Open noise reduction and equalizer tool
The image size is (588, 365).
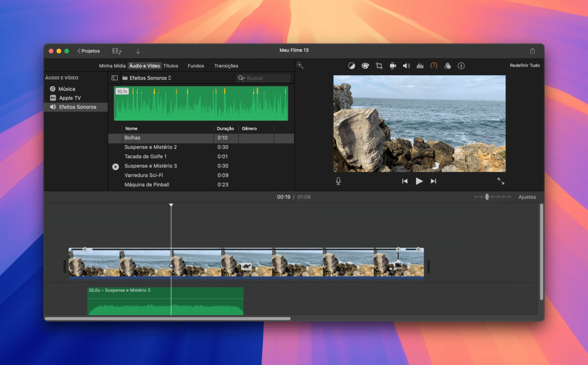click(x=420, y=66)
